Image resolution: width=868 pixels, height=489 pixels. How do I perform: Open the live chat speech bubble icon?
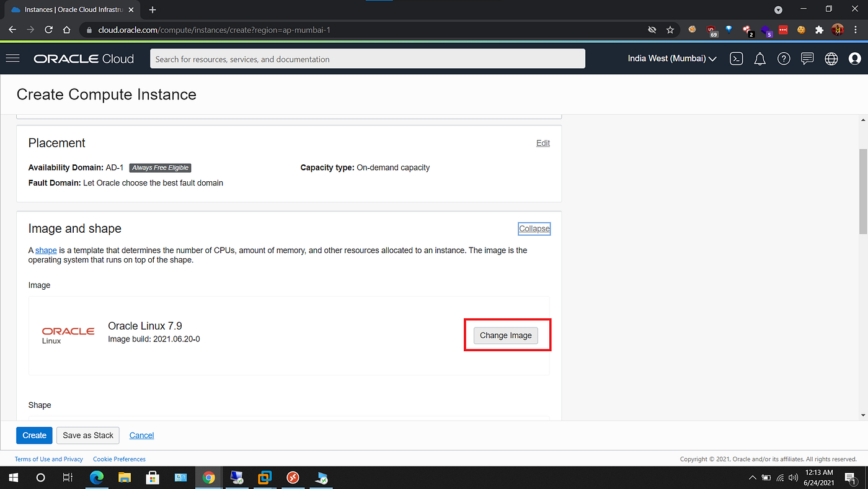807,59
